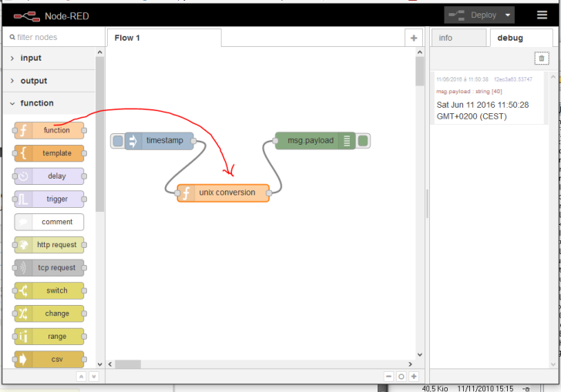This screenshot has width=561, height=392.
Task: Click the debug source id f2ec3a63.53747
Action: 513,79
